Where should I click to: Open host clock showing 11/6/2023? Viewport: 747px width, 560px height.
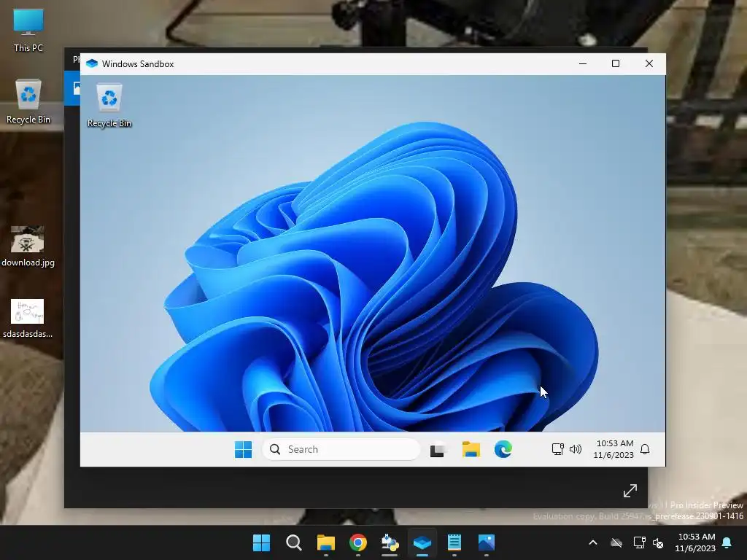pos(695,542)
